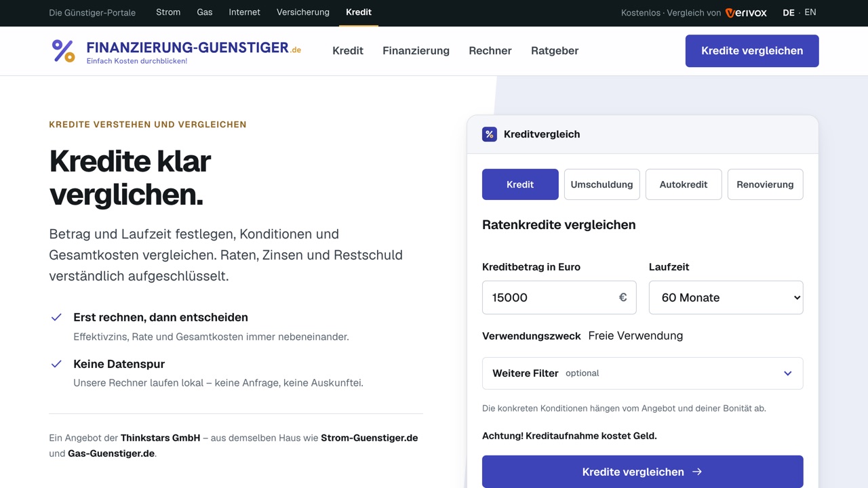This screenshot has height=488, width=868.
Task: Follow the Gas-Guenstiger.de link
Action: (111, 453)
